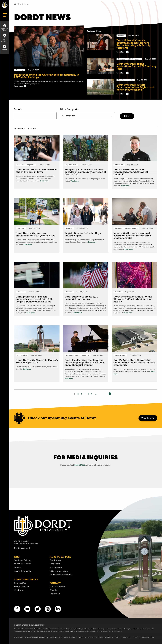
Task: Open Alumni Resources footer link
Action: (22, 564)
